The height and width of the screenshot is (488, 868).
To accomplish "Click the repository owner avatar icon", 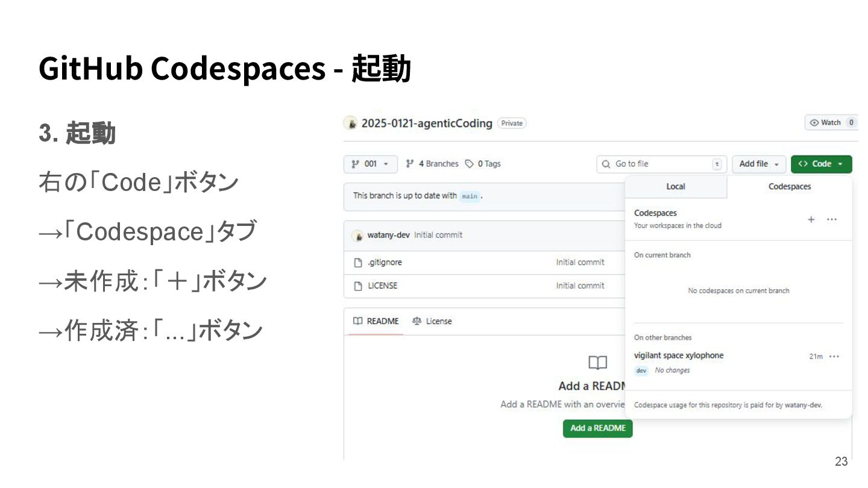I will tap(350, 123).
